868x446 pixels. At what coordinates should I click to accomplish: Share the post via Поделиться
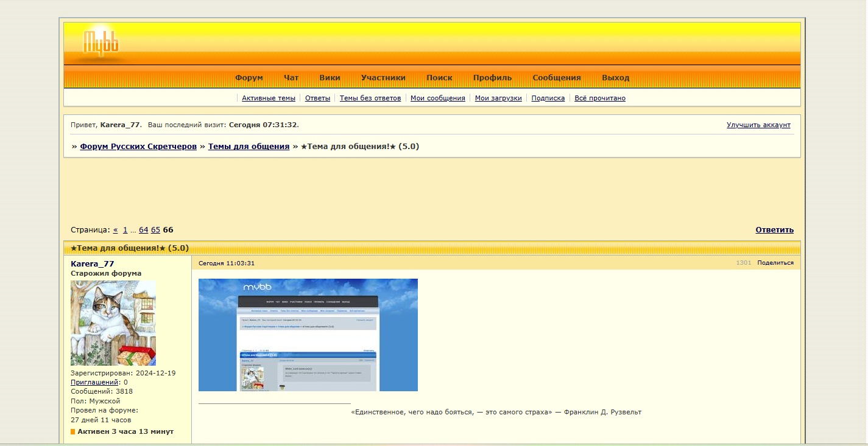775,263
